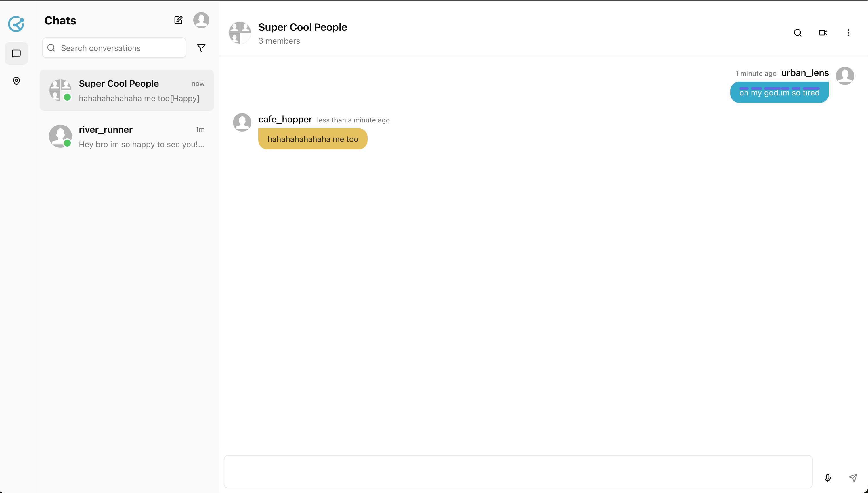Viewport: 868px width, 493px height.
Task: Click urban_lens's avatar
Action: (845, 76)
